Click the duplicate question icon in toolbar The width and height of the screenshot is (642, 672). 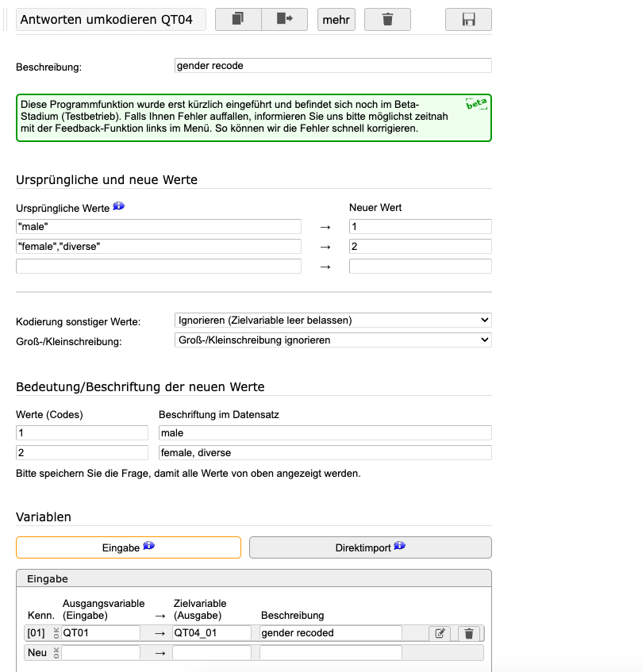pos(238,19)
